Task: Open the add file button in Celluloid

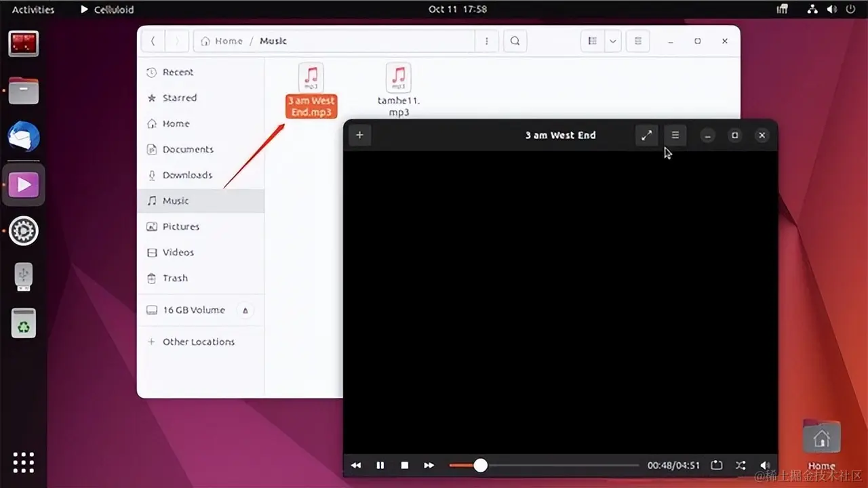Action: point(359,135)
